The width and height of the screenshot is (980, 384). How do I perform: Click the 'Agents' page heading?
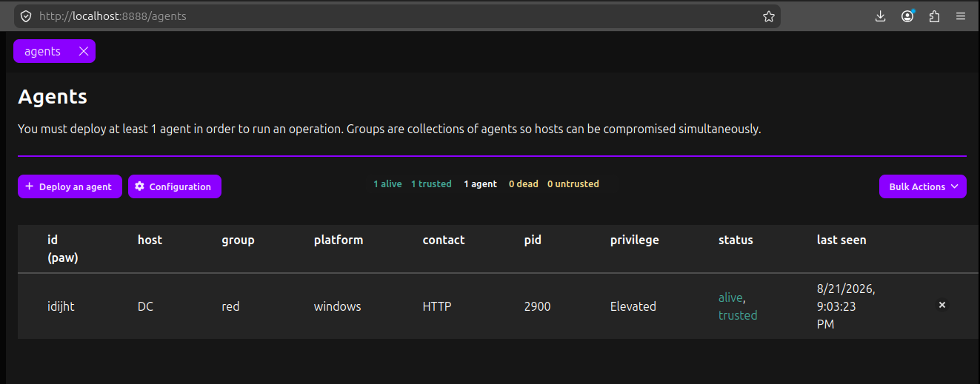tap(53, 96)
